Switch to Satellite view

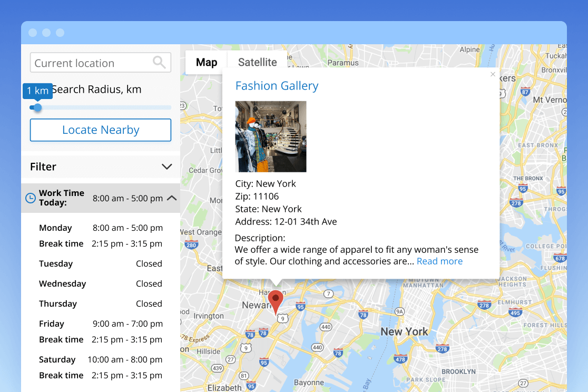tap(257, 62)
